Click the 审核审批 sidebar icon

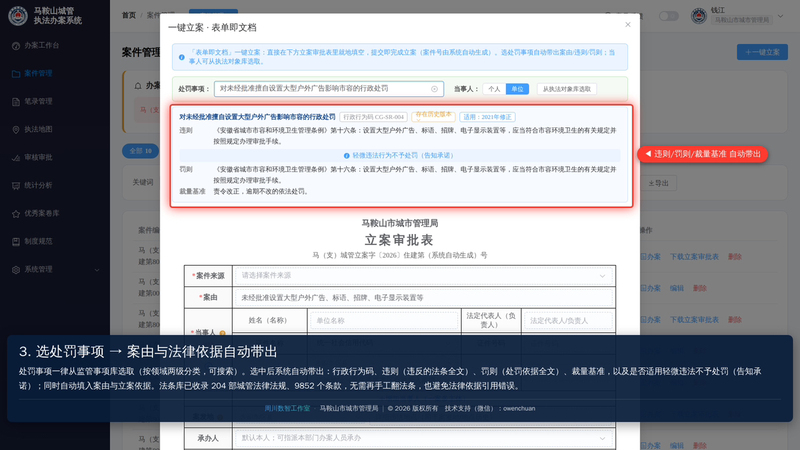16,158
